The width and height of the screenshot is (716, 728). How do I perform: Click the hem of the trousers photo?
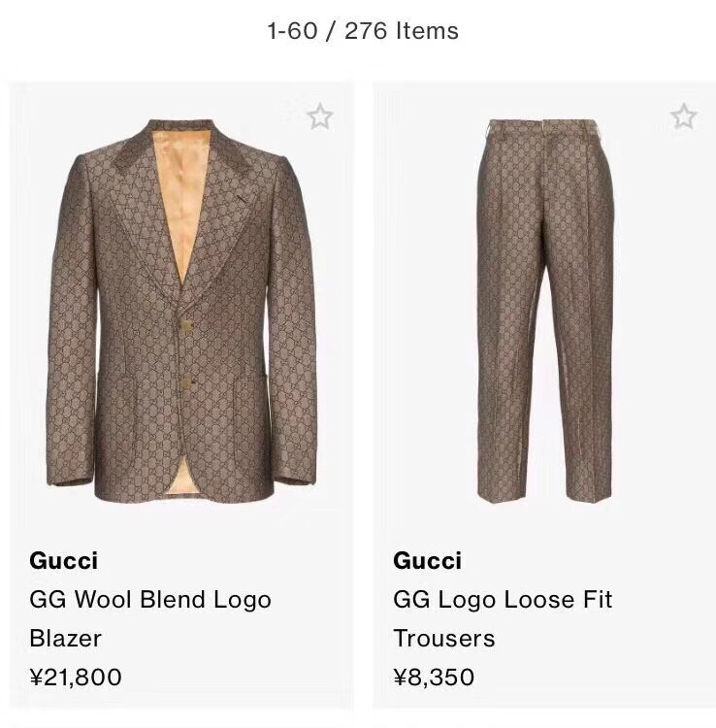click(x=504, y=493)
